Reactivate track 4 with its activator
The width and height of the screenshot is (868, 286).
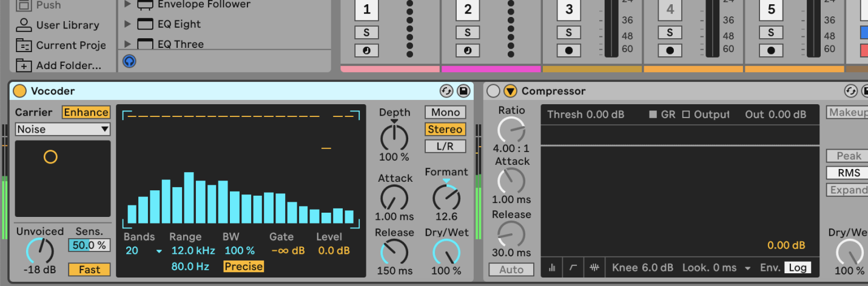point(670,10)
